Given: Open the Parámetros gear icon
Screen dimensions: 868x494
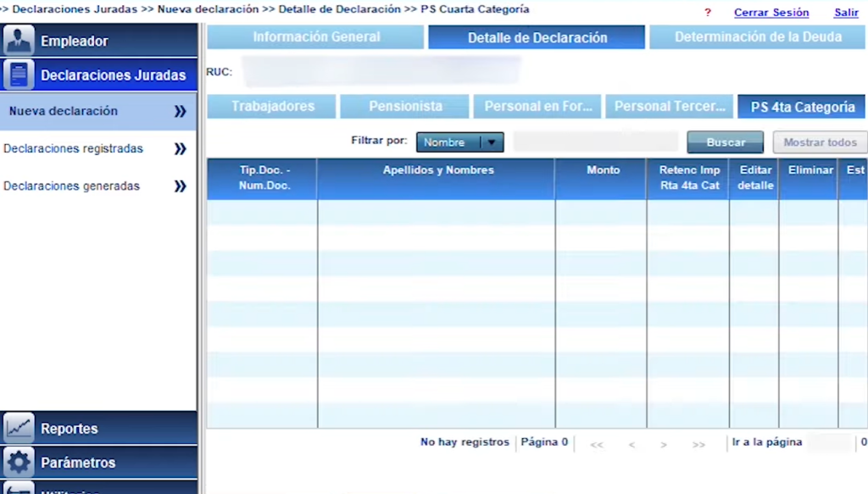Looking at the screenshot, I should (19, 463).
